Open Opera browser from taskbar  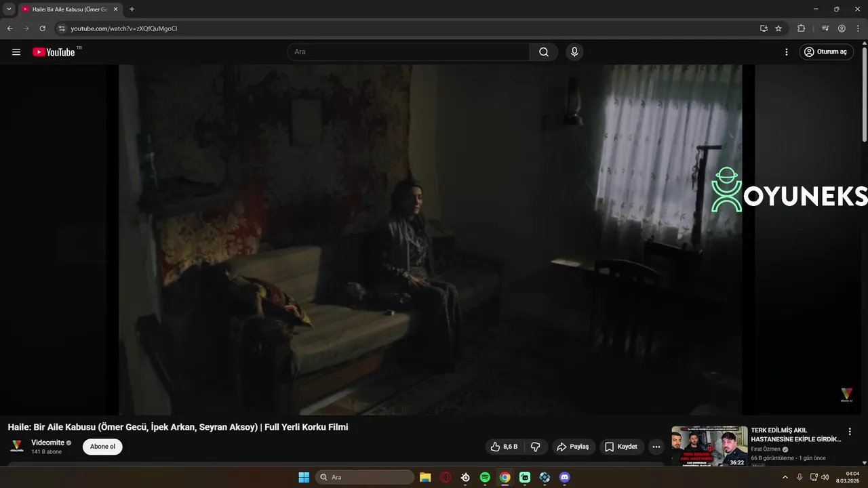tap(446, 477)
